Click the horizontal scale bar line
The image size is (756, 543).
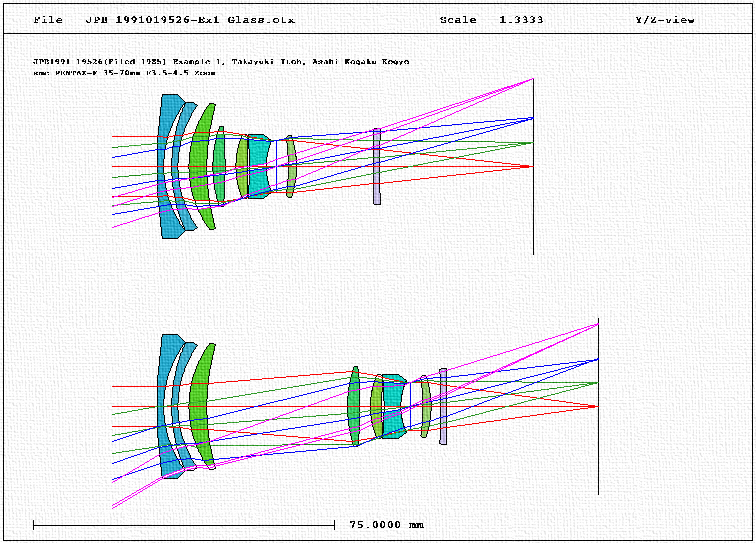coord(184,525)
